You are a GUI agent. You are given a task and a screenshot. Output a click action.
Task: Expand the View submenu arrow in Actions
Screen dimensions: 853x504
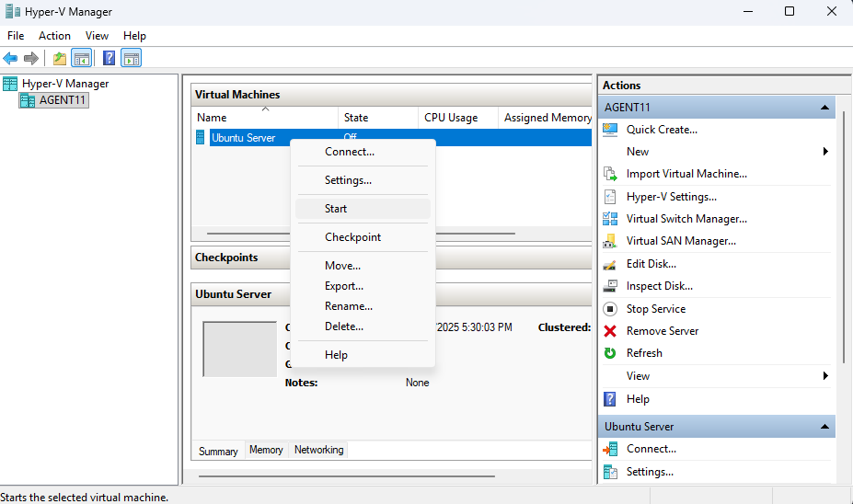(825, 376)
